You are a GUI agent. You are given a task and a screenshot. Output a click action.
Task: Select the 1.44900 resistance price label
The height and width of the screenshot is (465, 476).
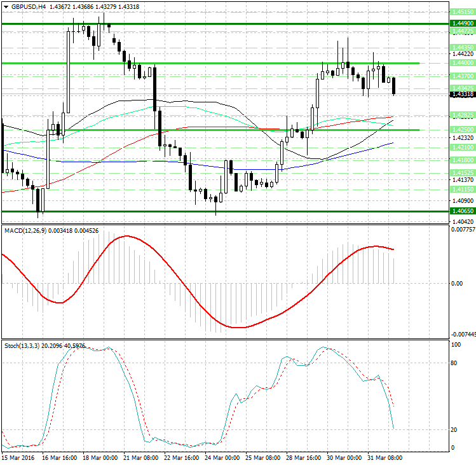click(x=461, y=23)
